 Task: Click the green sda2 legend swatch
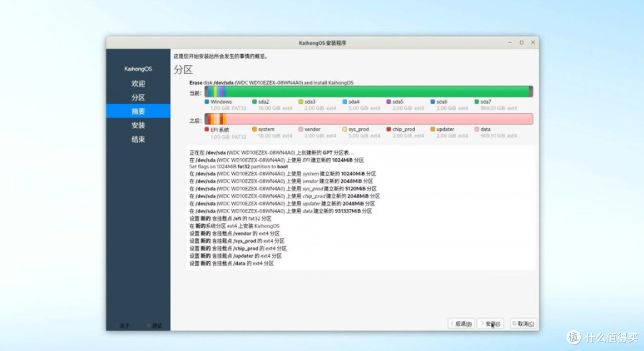(x=254, y=101)
